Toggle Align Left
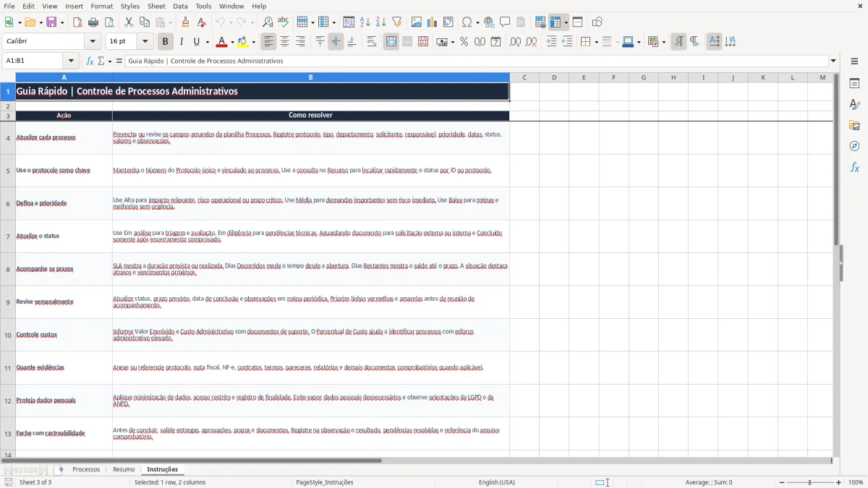Viewport: 868px width, 488px height. tap(268, 42)
